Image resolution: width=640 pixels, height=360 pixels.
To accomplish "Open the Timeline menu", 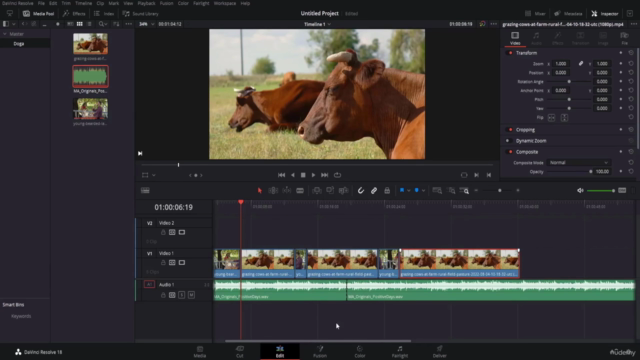I will click(83, 3).
